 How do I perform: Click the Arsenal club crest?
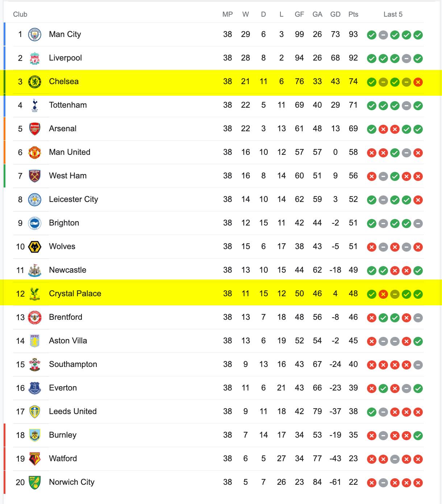point(35,129)
